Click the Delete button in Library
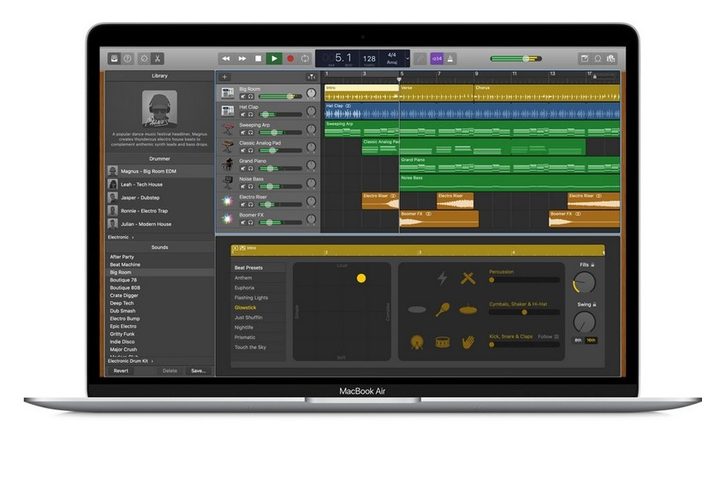The height and width of the screenshot is (480, 720). (x=170, y=371)
